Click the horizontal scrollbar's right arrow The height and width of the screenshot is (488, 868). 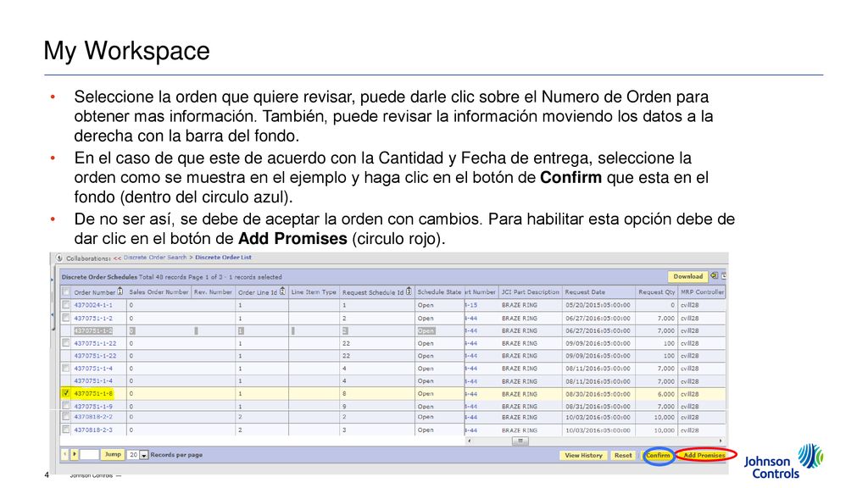721,441
